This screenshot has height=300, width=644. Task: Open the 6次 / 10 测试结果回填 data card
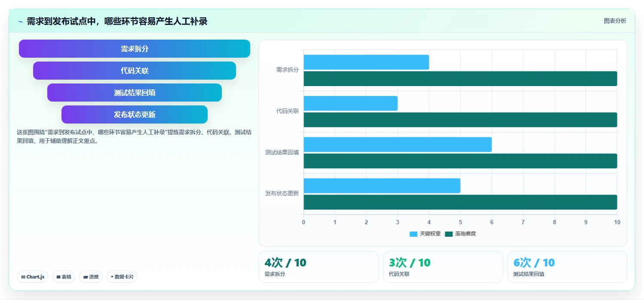(x=567, y=267)
